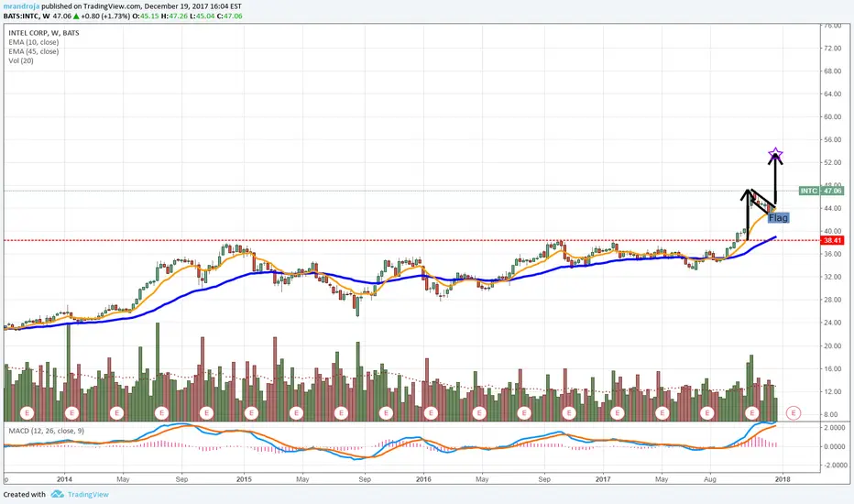Select the blue Flag annotation label
854x504 pixels.
click(x=778, y=218)
